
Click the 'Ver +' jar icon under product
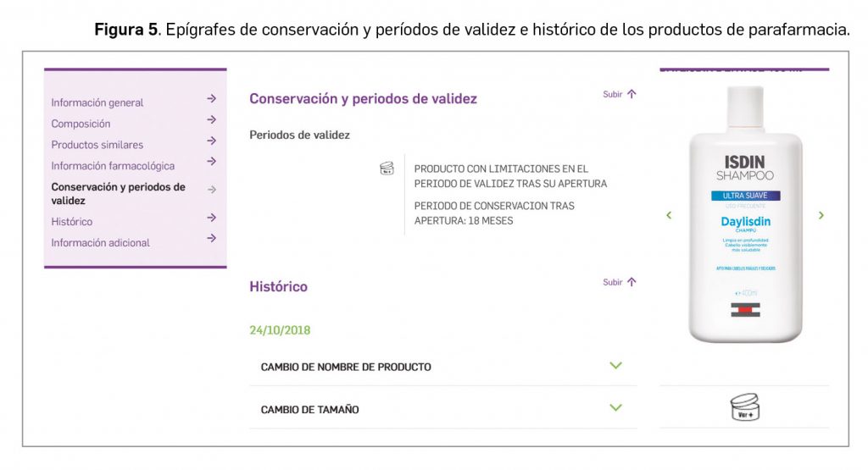(x=744, y=407)
